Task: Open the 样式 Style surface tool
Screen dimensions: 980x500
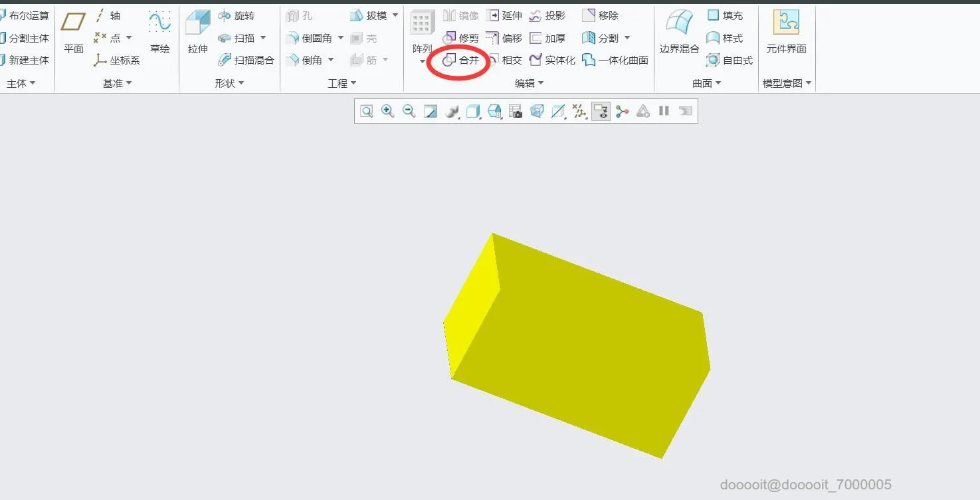Action: (725, 38)
